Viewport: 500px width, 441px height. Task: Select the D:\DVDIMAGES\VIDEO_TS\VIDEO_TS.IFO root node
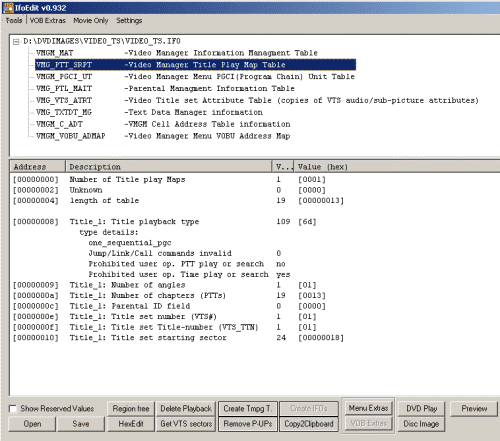102,41
